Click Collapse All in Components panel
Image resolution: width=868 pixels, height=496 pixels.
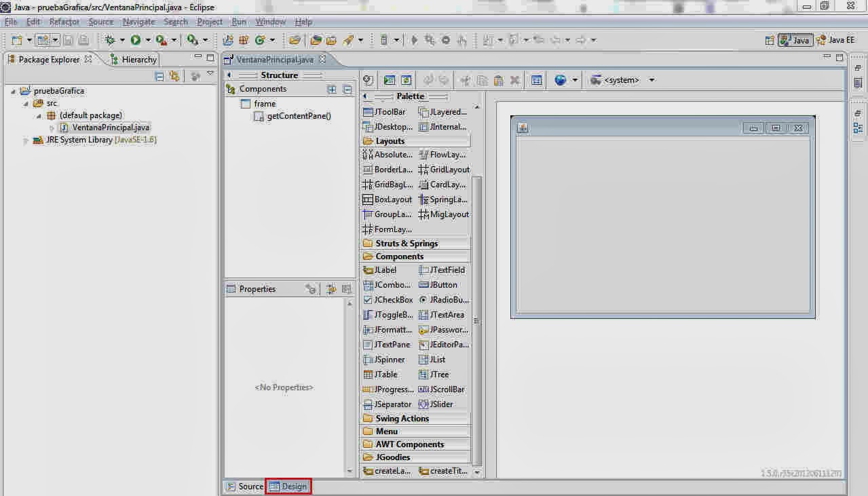[x=347, y=89]
